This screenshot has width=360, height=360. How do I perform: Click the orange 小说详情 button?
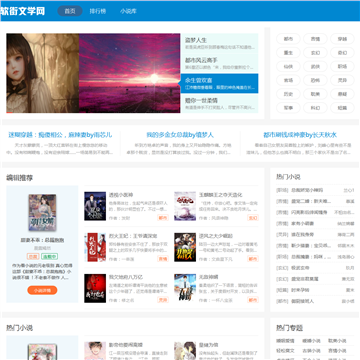pos(42,290)
